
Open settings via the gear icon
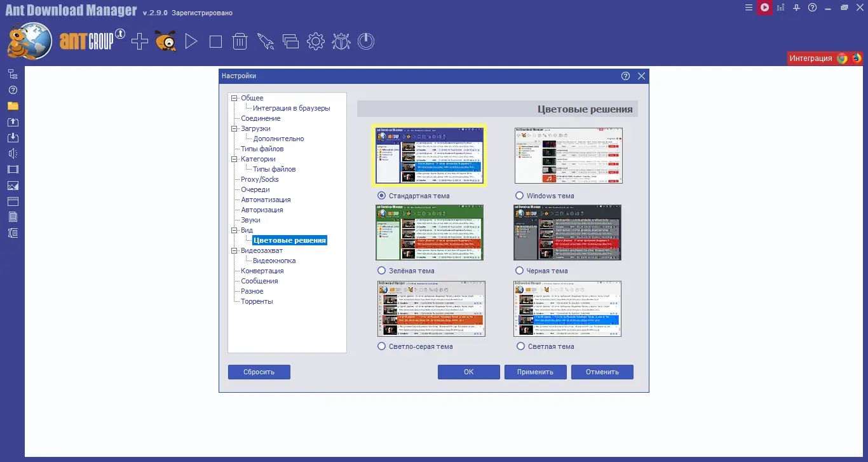tap(315, 41)
